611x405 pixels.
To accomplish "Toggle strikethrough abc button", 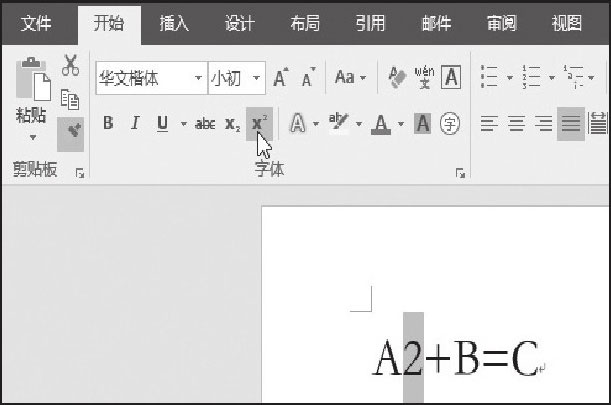I will 205,124.
